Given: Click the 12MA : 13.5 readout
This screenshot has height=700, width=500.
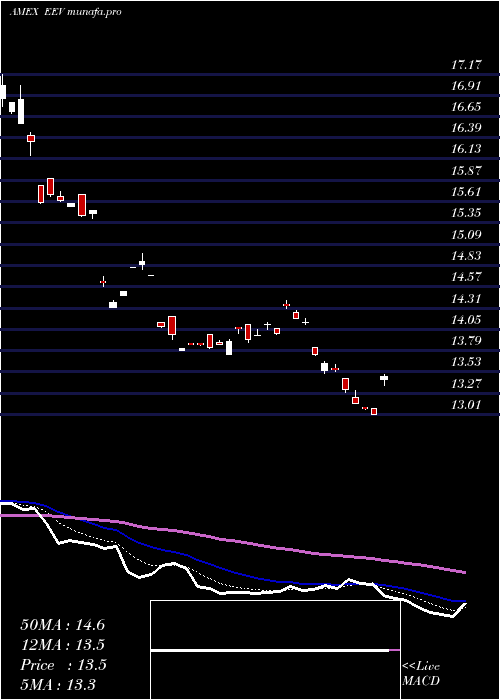Looking at the screenshot, I should (62, 645).
